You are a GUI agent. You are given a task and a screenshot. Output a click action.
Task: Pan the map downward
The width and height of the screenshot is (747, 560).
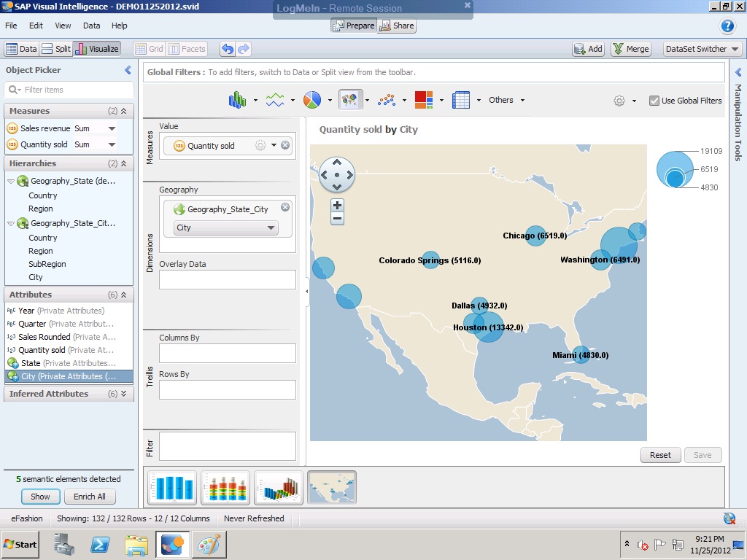click(337, 187)
